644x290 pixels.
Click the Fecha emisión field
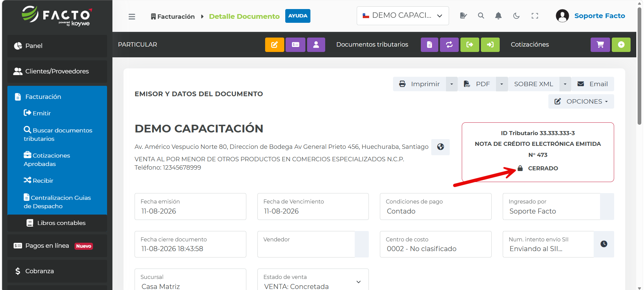point(190,207)
